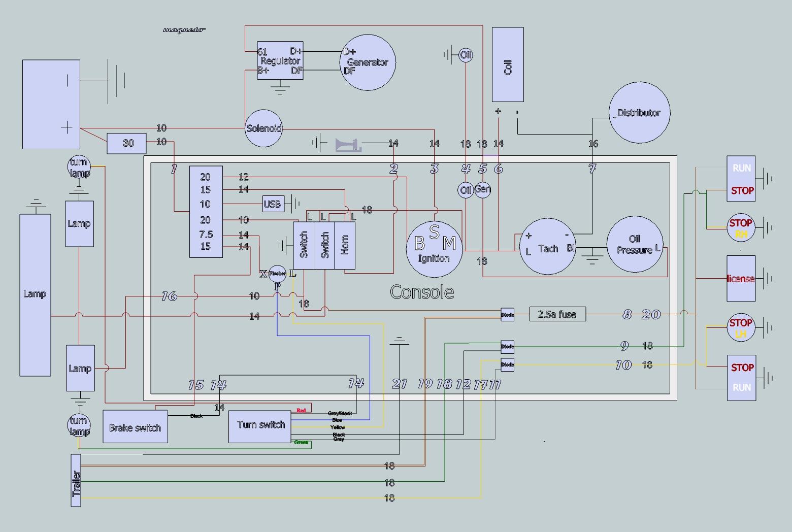The image size is (792, 532).
Task: Click the Black wire label near Brake switch
Action: click(196, 416)
